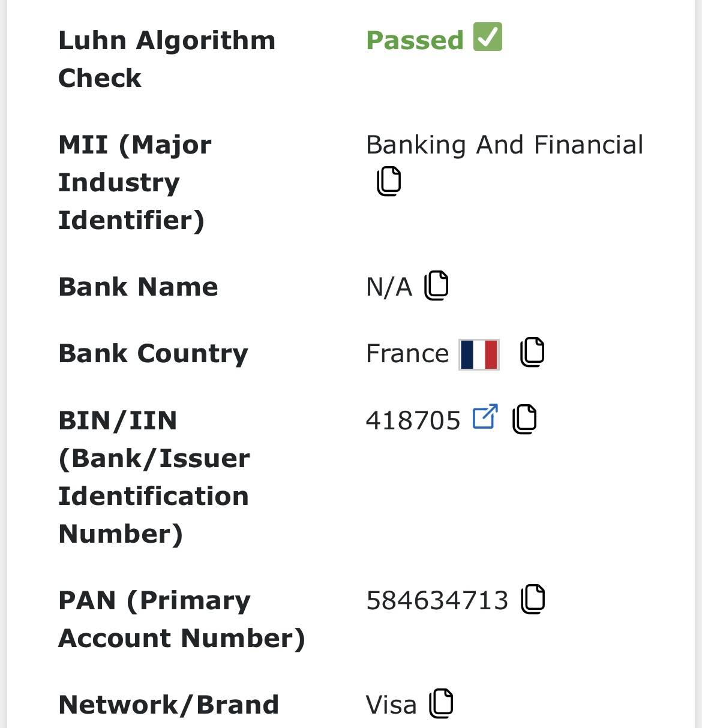
Task: Copy the MII Banking And Financial value
Action: coord(389,181)
